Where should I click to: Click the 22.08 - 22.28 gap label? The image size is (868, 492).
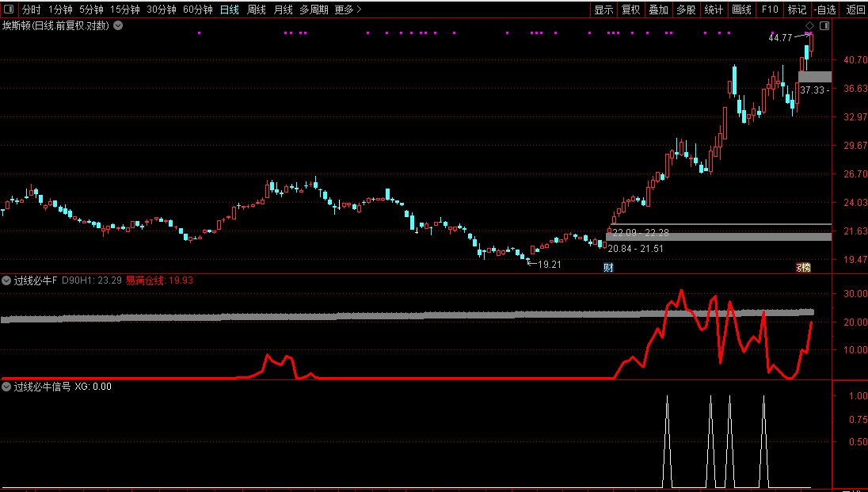641,233
